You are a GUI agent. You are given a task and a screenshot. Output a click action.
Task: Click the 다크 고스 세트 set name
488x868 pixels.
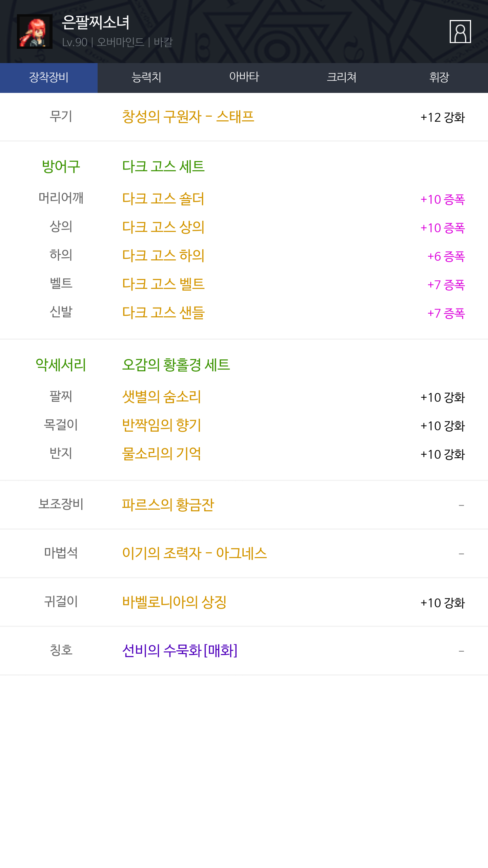tap(163, 166)
